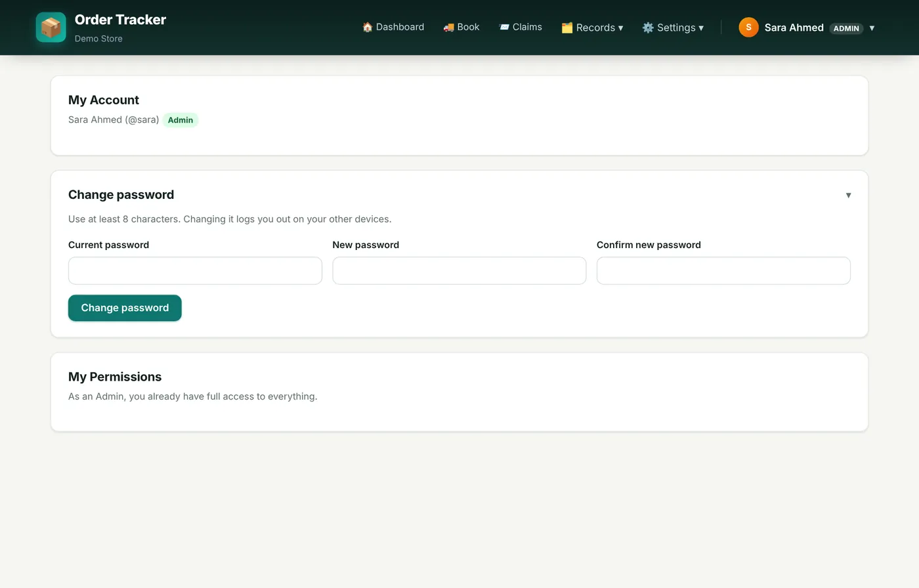Image resolution: width=919 pixels, height=588 pixels.
Task: Open the Claims page
Action: click(521, 27)
